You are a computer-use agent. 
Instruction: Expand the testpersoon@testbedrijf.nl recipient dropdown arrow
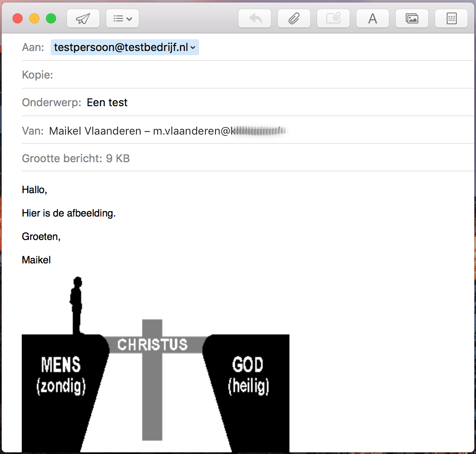point(193,47)
